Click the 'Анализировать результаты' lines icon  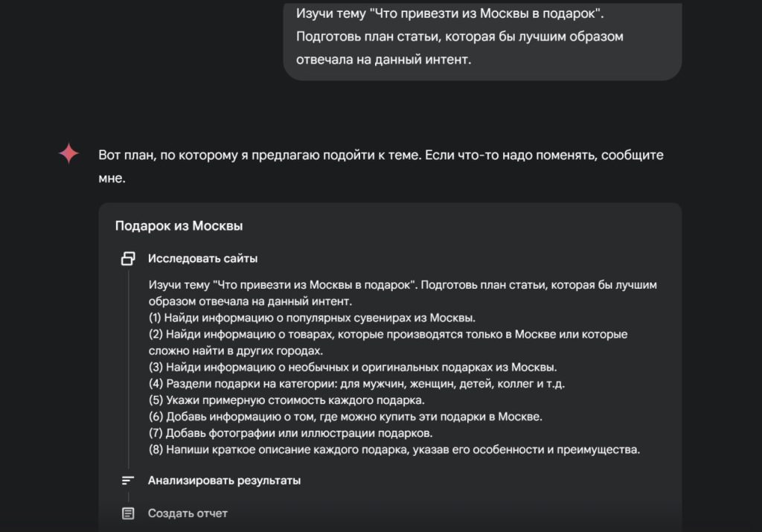click(x=128, y=481)
